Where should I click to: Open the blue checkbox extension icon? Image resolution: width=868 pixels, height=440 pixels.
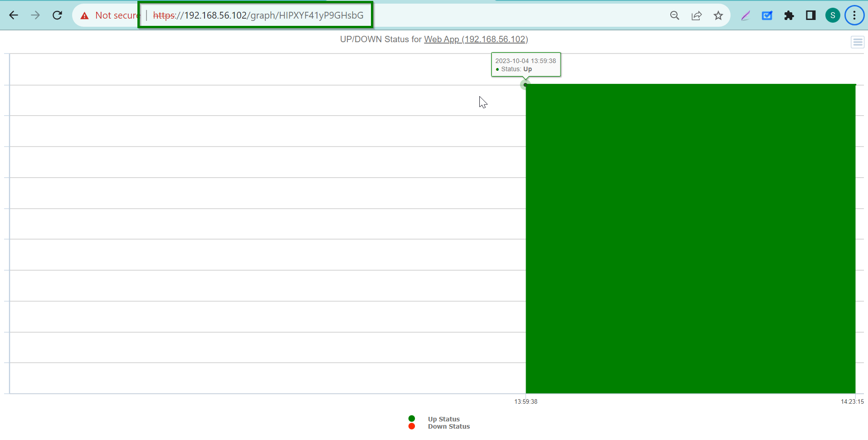[x=767, y=15]
